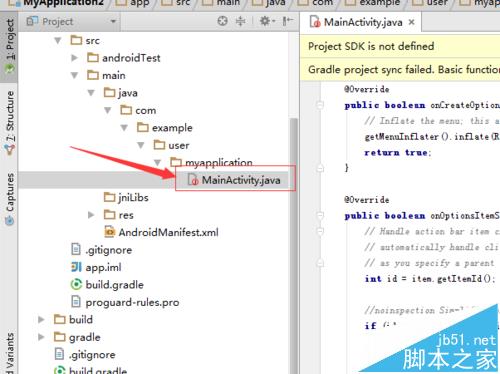This screenshot has width=500, height=374.
Task: Select AndroidManifest.xml file
Action: 168,232
